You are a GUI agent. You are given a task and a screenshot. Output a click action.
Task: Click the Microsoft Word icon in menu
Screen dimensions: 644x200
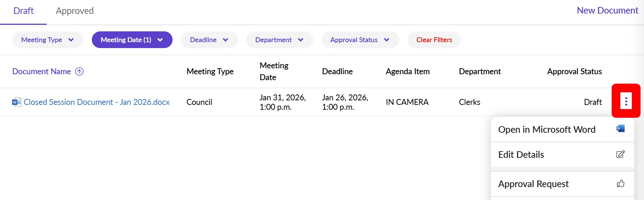tap(620, 129)
